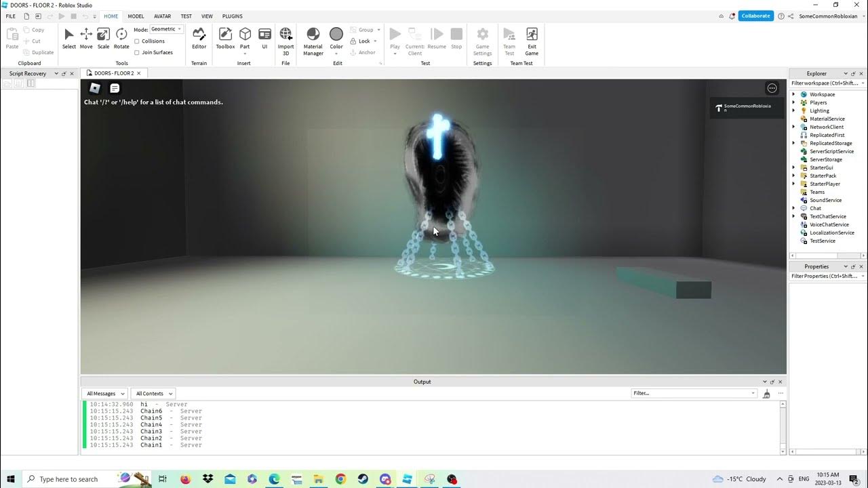Open the UI insert tool
Viewport: 868px width, 488px height.
(x=264, y=38)
